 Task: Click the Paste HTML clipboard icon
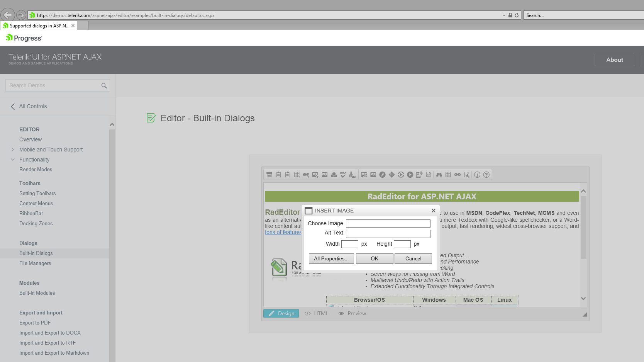pyautogui.click(x=278, y=175)
